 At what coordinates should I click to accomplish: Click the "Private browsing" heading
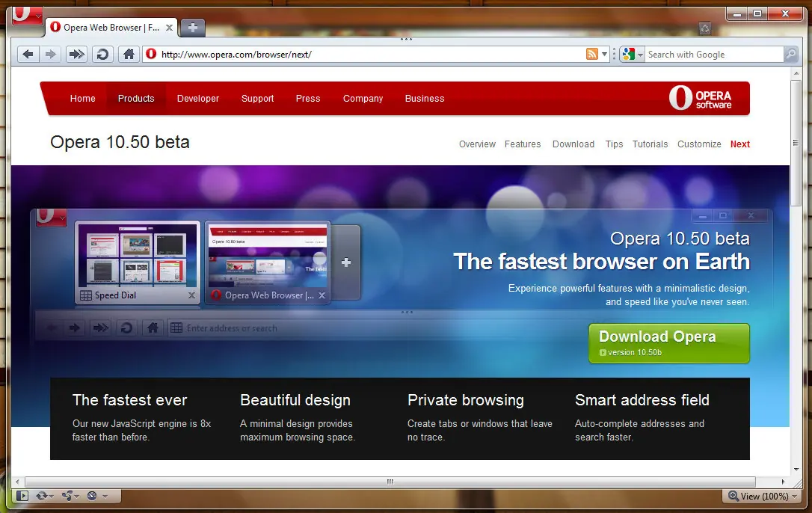pos(466,400)
